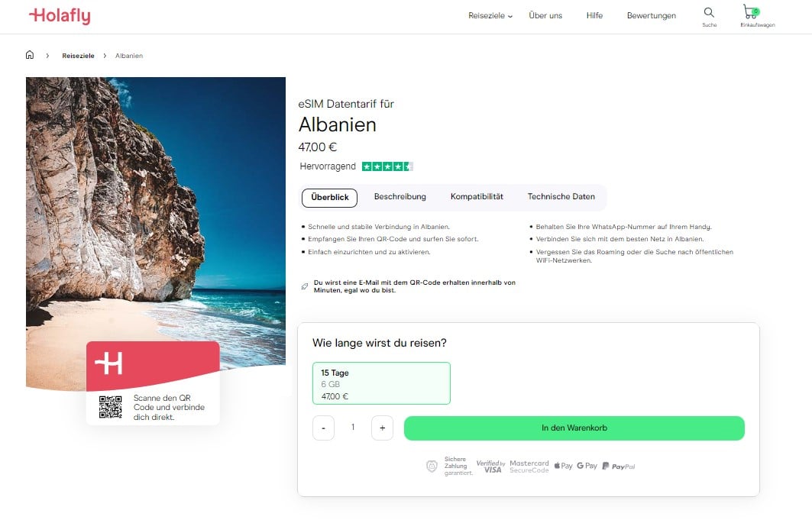Increase quantity with plus button
Screen dimensions: 812x523
pyautogui.click(x=382, y=428)
